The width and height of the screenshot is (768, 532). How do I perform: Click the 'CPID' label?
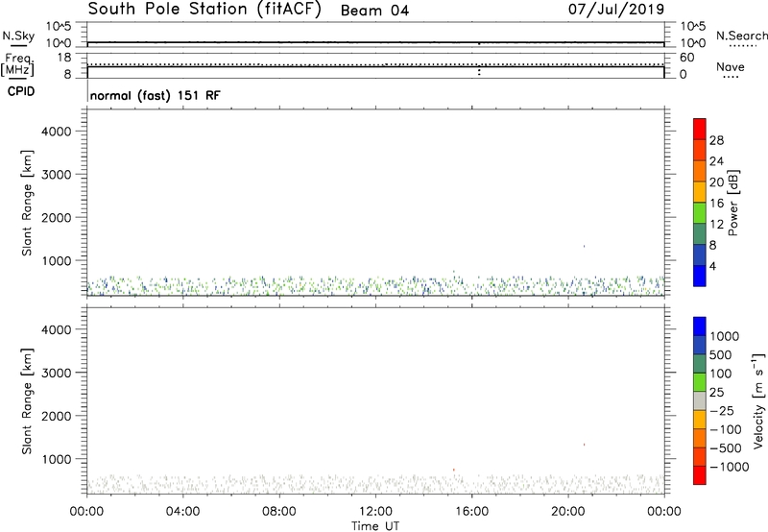pos(21,91)
